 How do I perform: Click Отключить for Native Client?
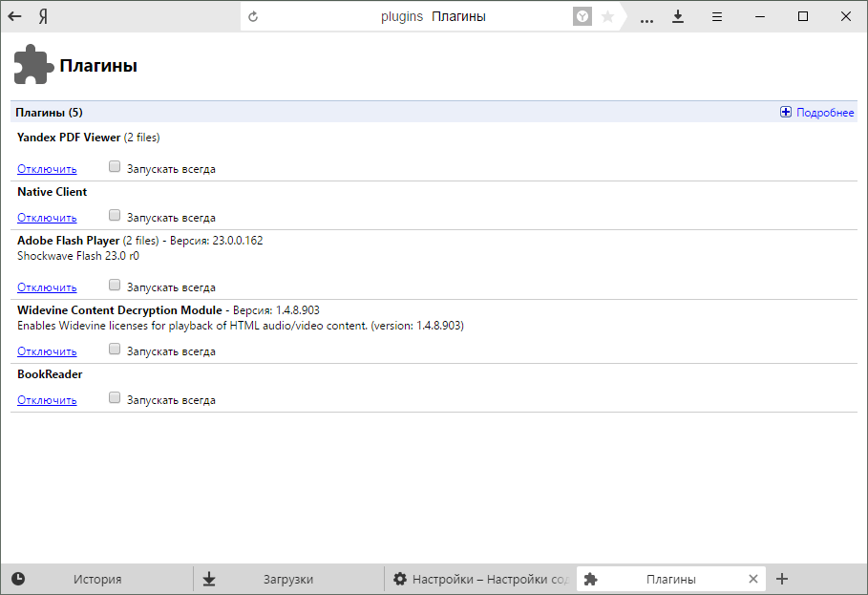[x=47, y=218]
